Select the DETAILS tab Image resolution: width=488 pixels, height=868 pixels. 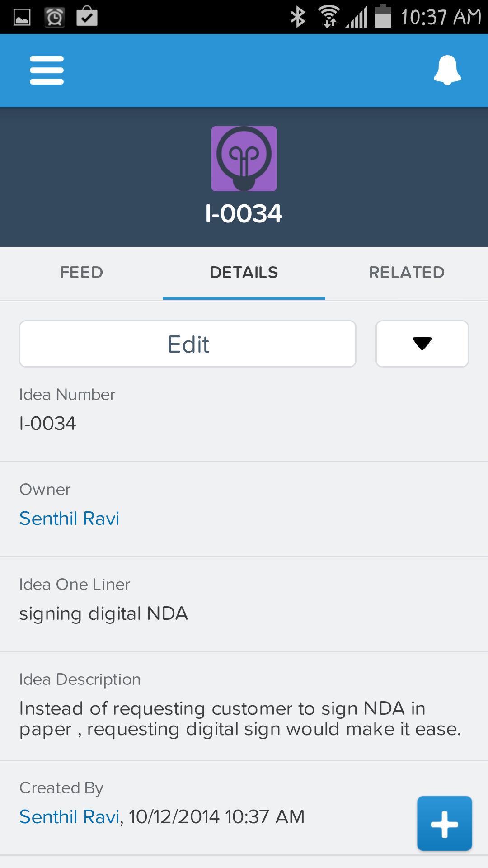[x=244, y=273]
